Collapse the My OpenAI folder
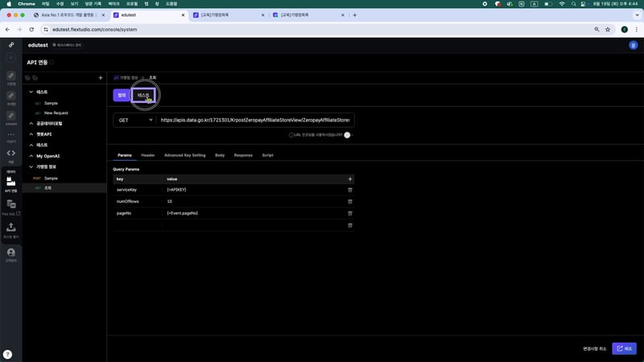Image resolution: width=644 pixels, height=362 pixels. [31, 155]
